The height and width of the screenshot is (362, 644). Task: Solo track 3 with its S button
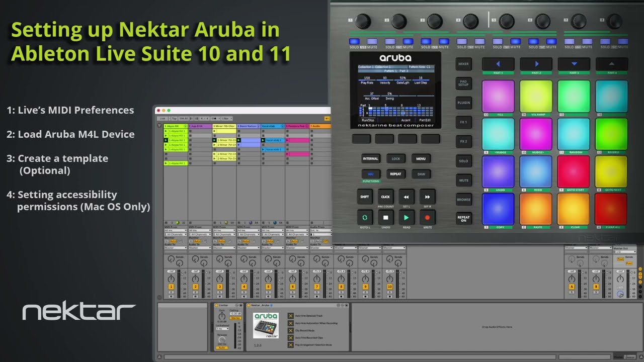pos(220,292)
